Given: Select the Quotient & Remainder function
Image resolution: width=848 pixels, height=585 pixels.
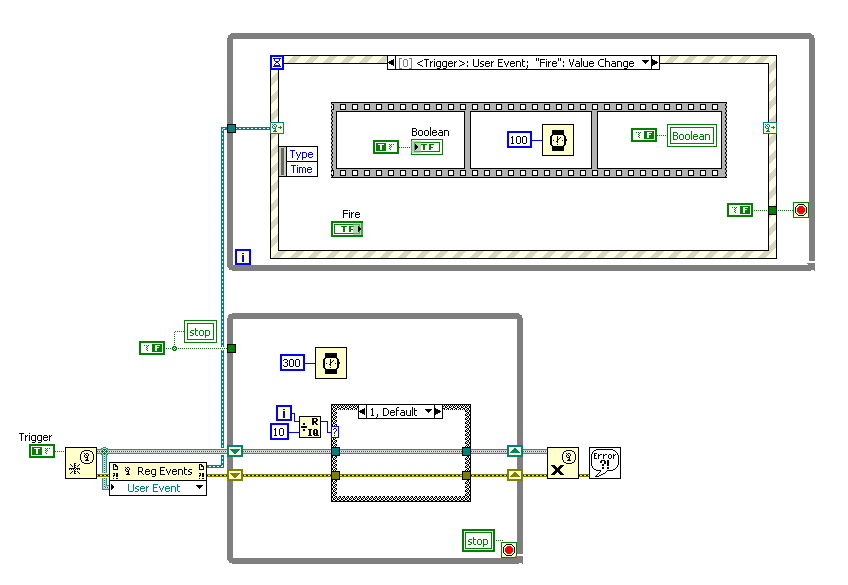Looking at the screenshot, I should pyautogui.click(x=310, y=427).
